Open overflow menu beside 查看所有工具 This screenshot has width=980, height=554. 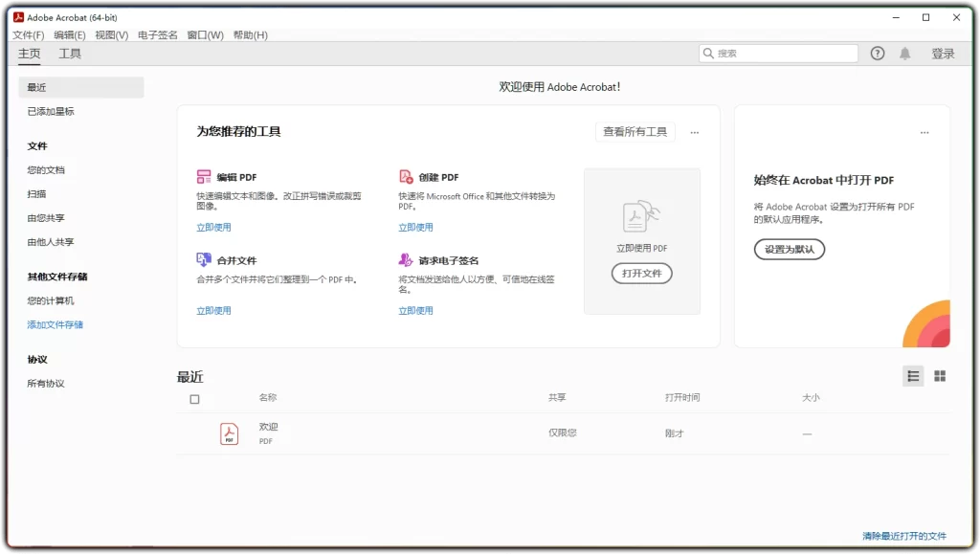[x=692, y=132]
